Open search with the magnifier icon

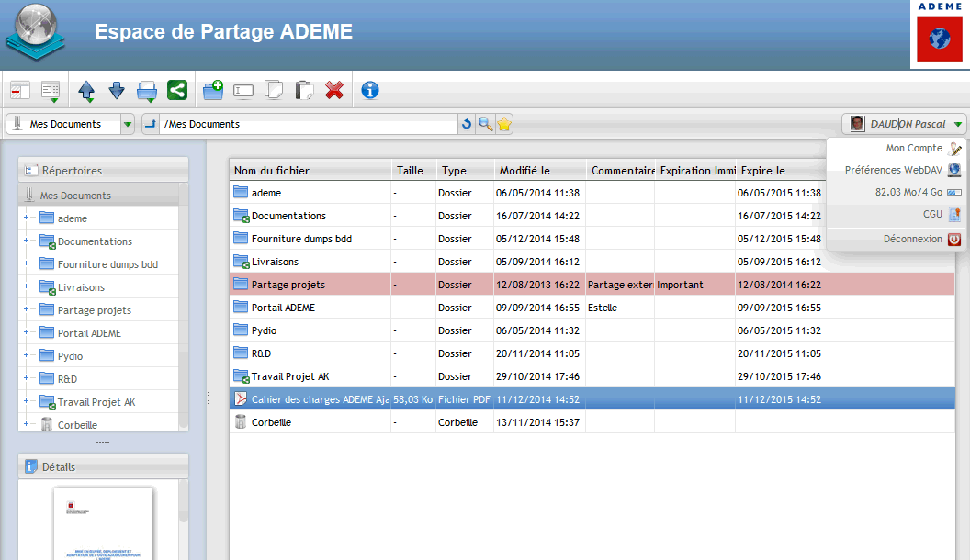(486, 124)
